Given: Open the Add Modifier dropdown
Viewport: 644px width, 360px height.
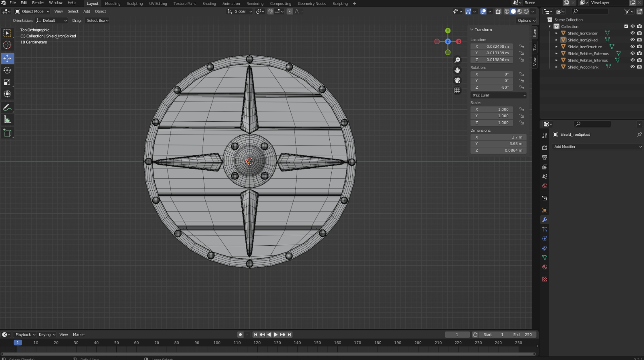Looking at the screenshot, I should tap(598, 147).
